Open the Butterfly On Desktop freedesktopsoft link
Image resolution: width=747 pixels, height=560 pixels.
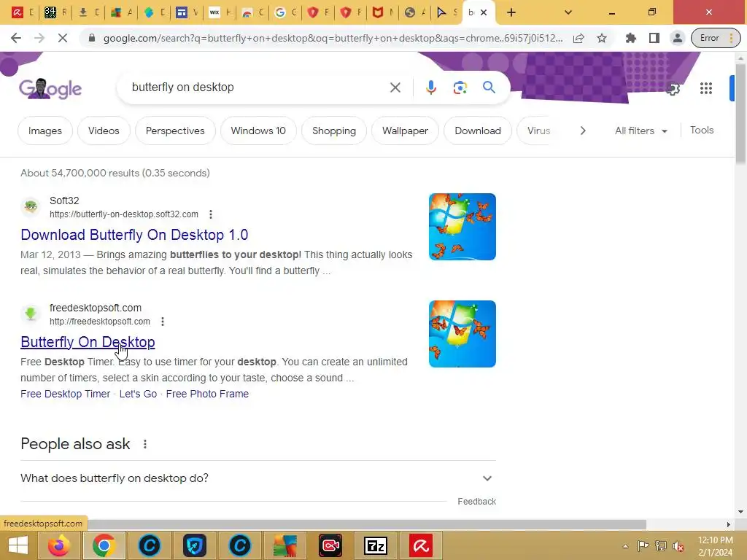[88, 342]
